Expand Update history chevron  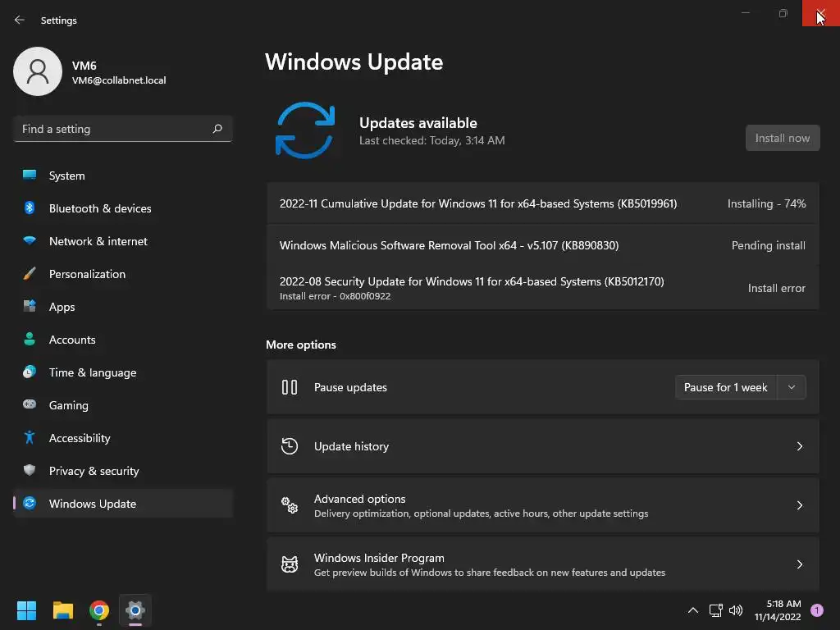click(799, 446)
